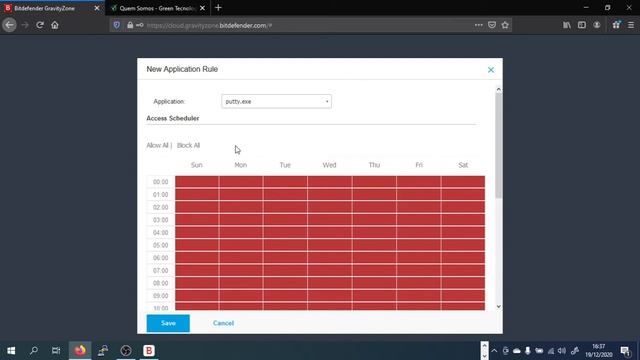Toggle the Sunday 00:00 schedule cell
The image size is (640, 360).
click(197, 182)
